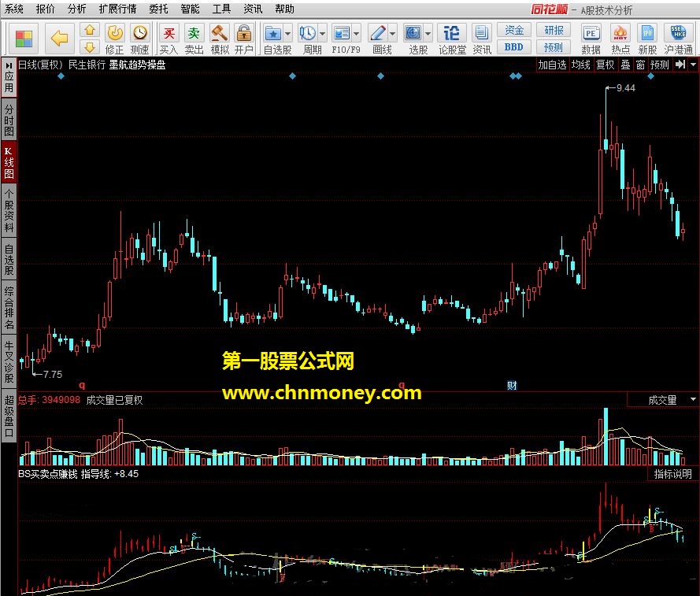Open the 开户 account opening lock icon
Screen dimensions: 700x596
[x=244, y=39]
